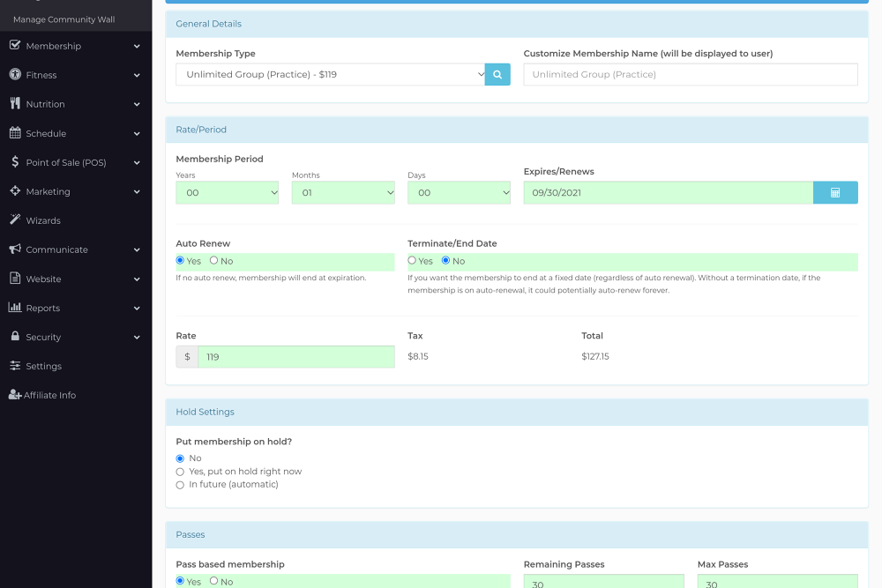Click the Max Passes field
Image resolution: width=882 pixels, height=588 pixels.
(777, 581)
